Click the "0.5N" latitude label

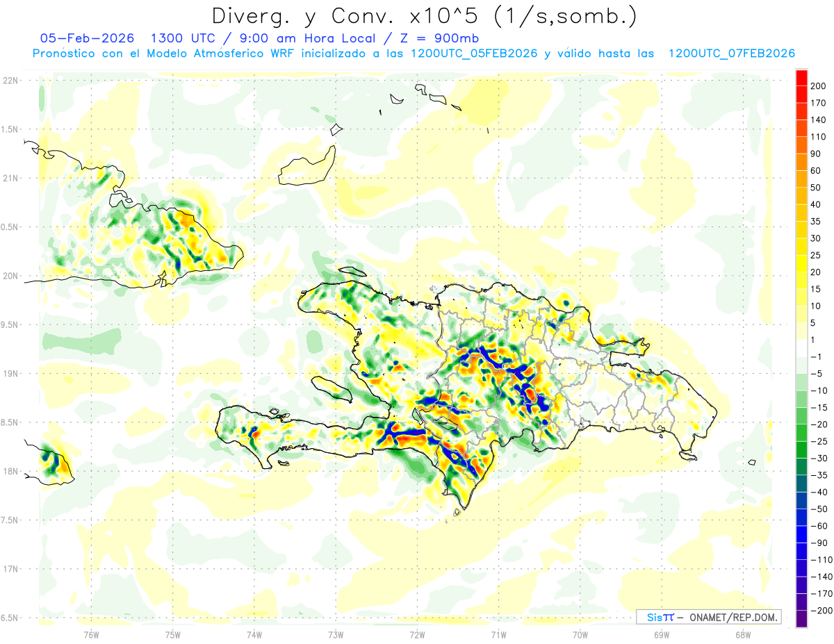tap(10, 227)
